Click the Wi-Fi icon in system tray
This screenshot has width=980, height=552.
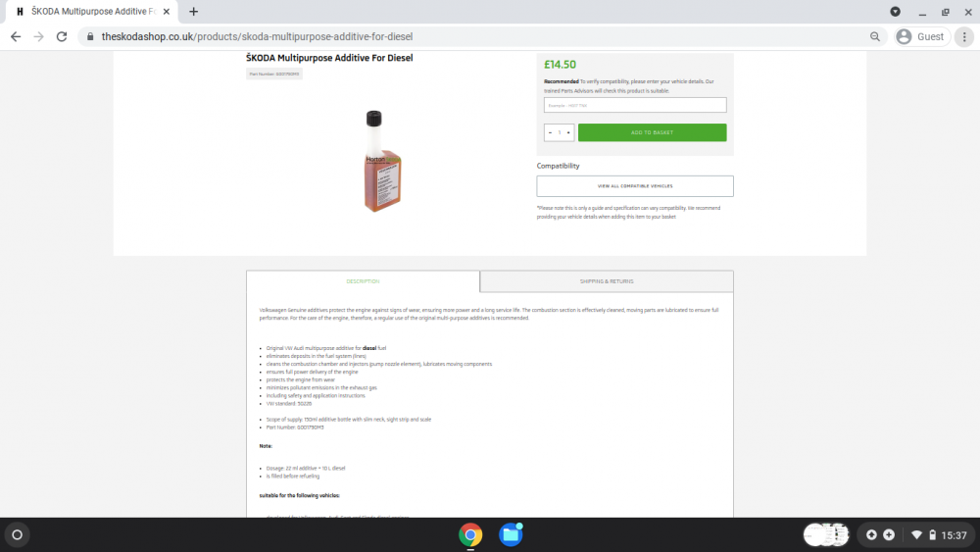tap(917, 535)
